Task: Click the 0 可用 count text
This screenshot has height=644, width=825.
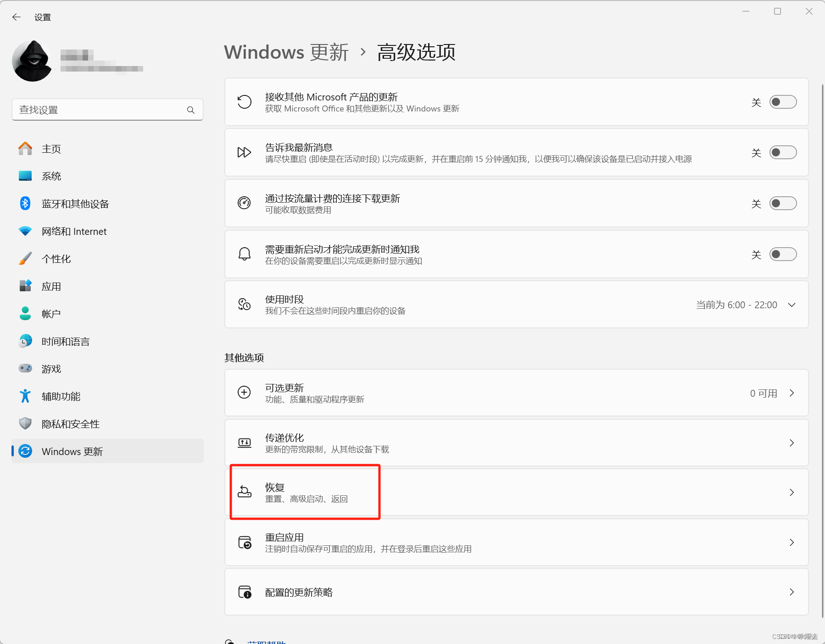Action: 764,393
